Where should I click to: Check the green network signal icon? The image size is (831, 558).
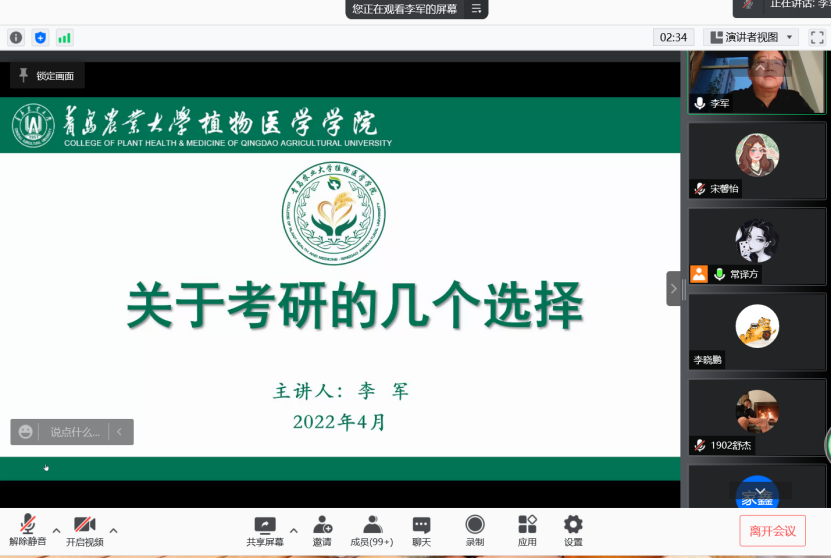pos(64,37)
